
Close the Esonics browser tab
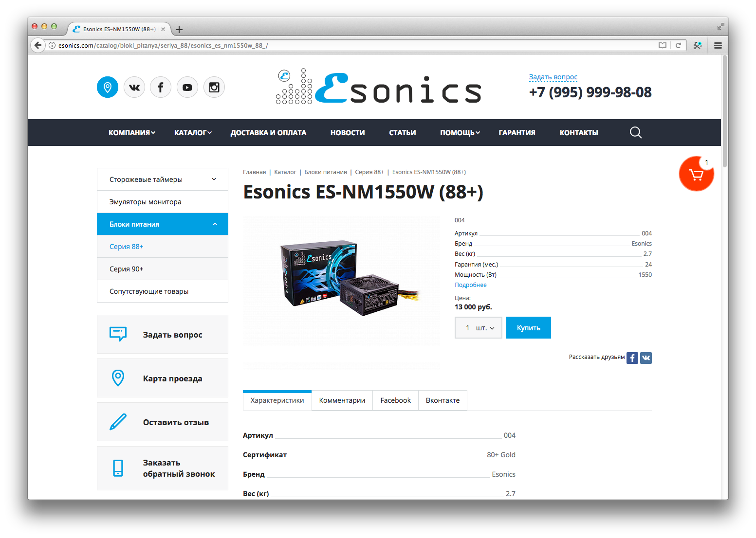tap(163, 29)
